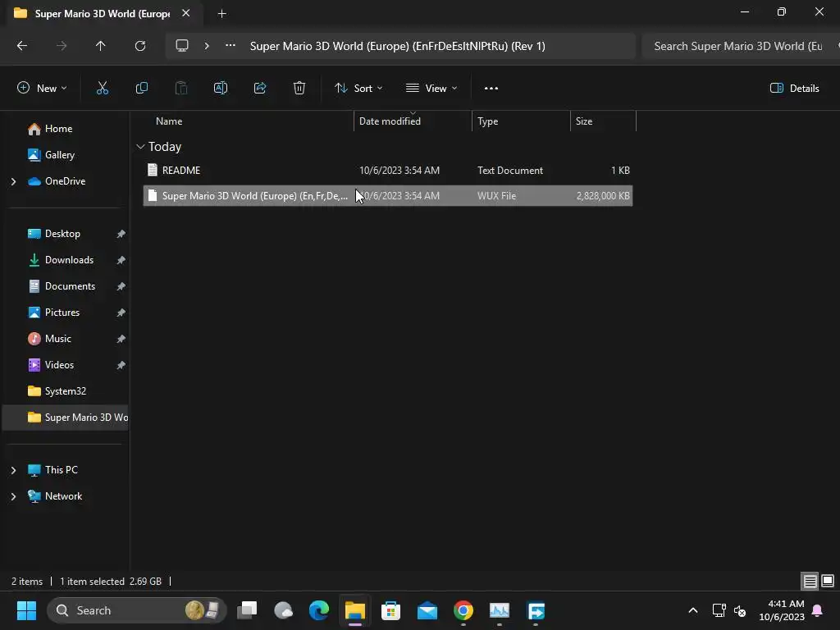
Task: Refresh the current folder view
Action: (140, 46)
